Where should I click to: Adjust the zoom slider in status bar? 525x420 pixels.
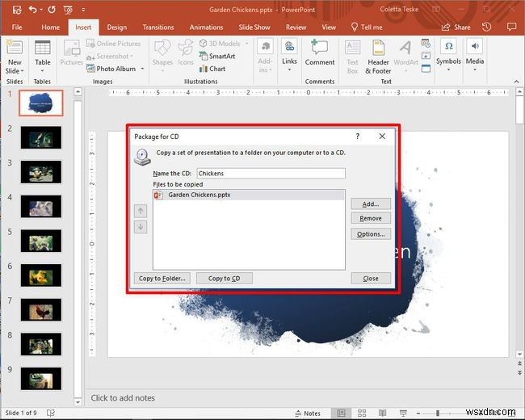(437, 413)
